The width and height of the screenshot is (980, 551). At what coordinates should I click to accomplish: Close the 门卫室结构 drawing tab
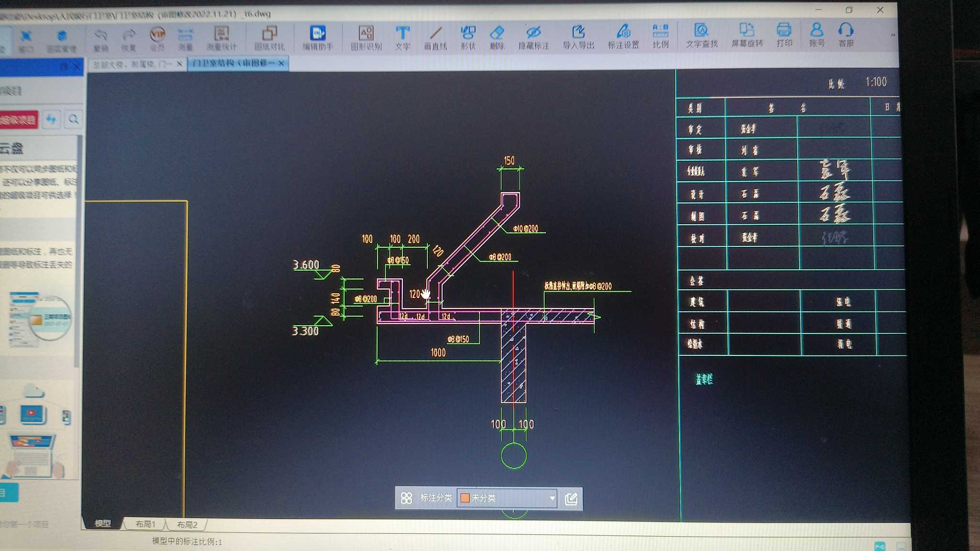(x=281, y=63)
